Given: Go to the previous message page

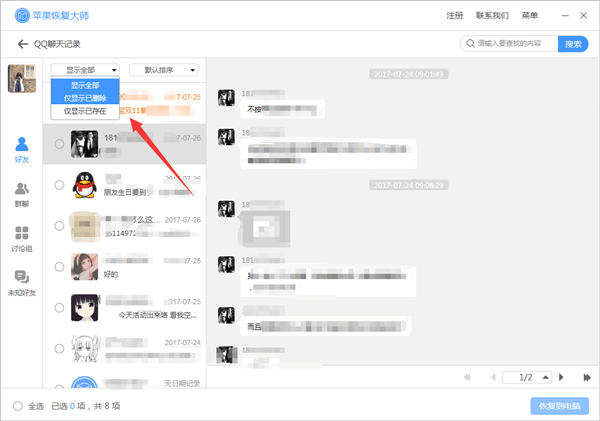Looking at the screenshot, I should pyautogui.click(x=493, y=377).
